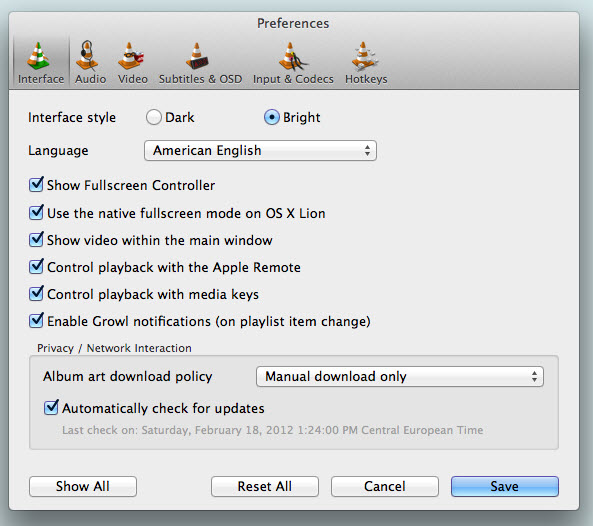Click the Show All button

(83, 486)
